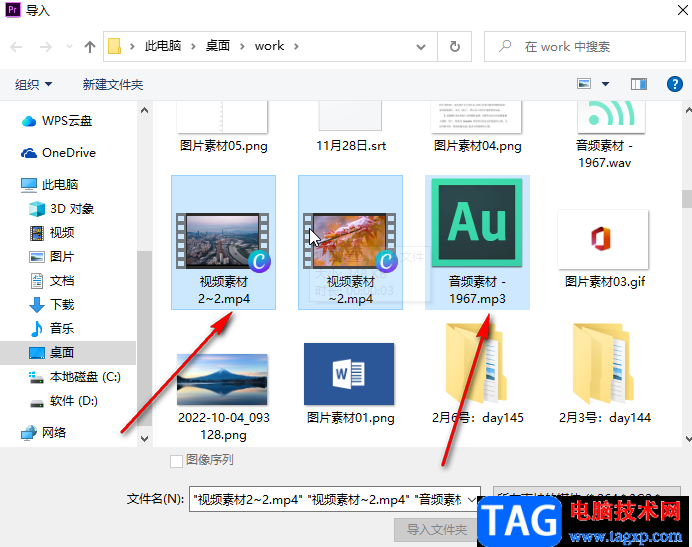Select file 图片素材03.gif
The height and width of the screenshot is (547, 692).
[604, 250]
